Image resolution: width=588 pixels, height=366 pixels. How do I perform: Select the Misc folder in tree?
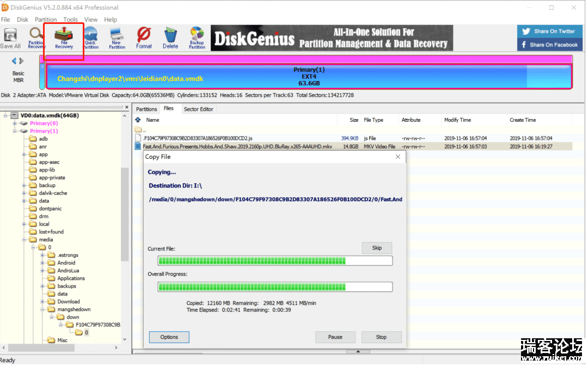62,340
